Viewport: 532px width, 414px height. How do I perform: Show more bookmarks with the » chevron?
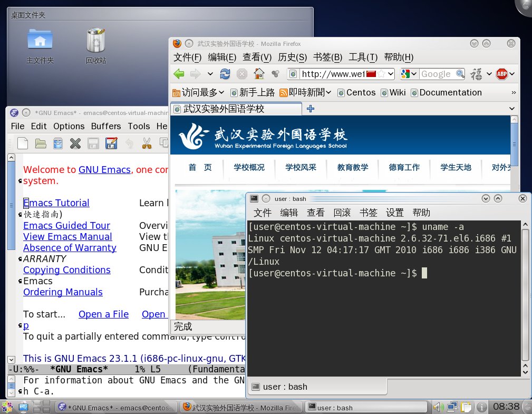point(514,92)
